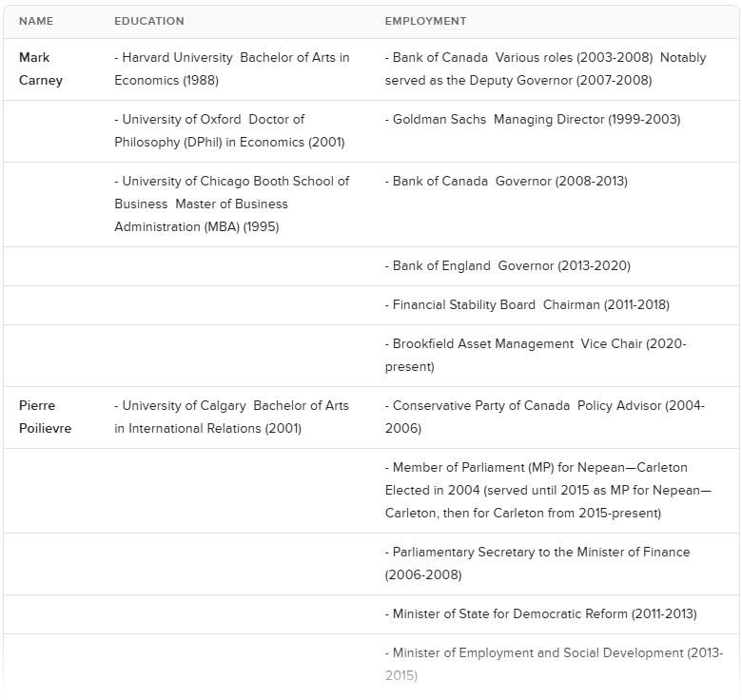
Task: Click the Goldman Sachs Managing Director entry
Action: (x=533, y=120)
